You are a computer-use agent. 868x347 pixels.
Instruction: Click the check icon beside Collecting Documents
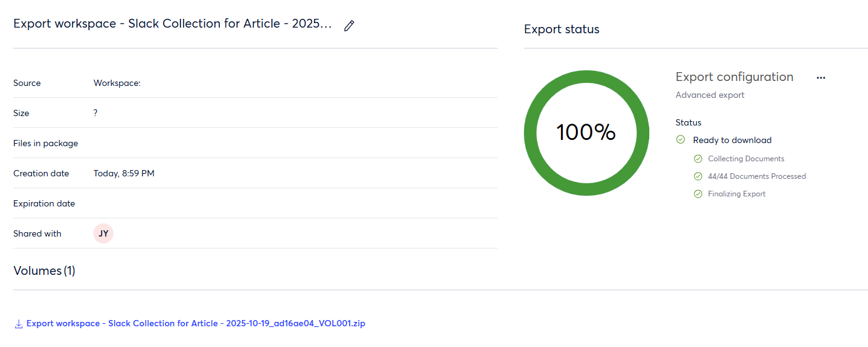click(x=698, y=159)
